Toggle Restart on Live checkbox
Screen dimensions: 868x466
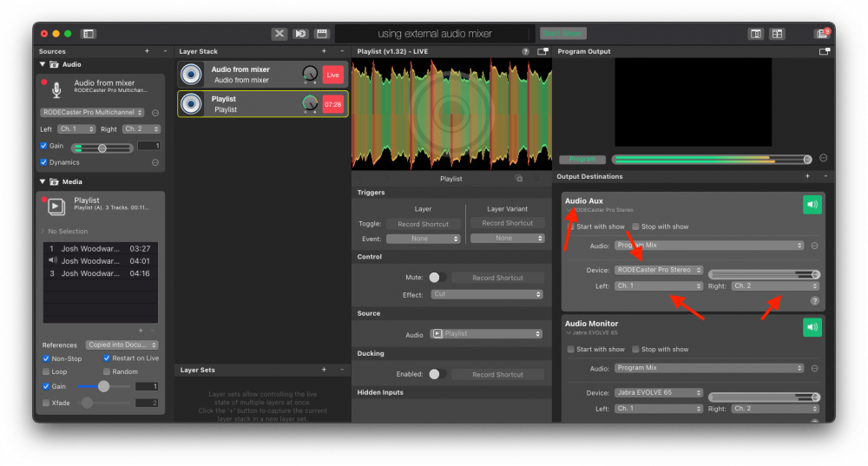[106, 358]
